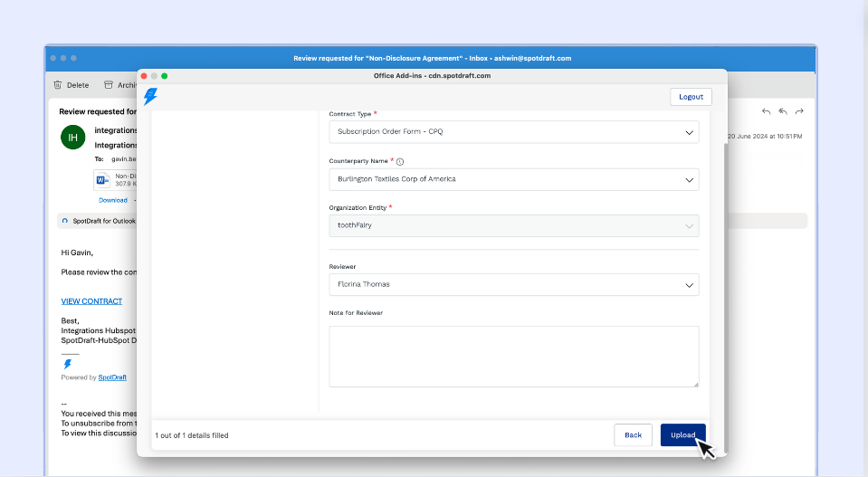Click the Delete trash icon in Outlook toolbar
Viewport: 868px width, 477px height.
tap(58, 85)
